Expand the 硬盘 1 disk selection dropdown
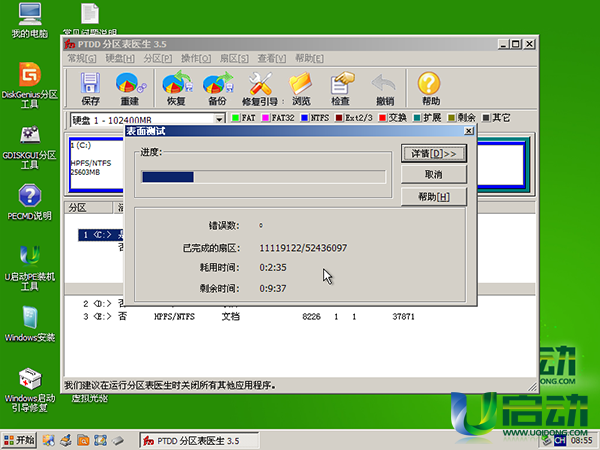Screen dimensions: 600x450 [x=219, y=119]
